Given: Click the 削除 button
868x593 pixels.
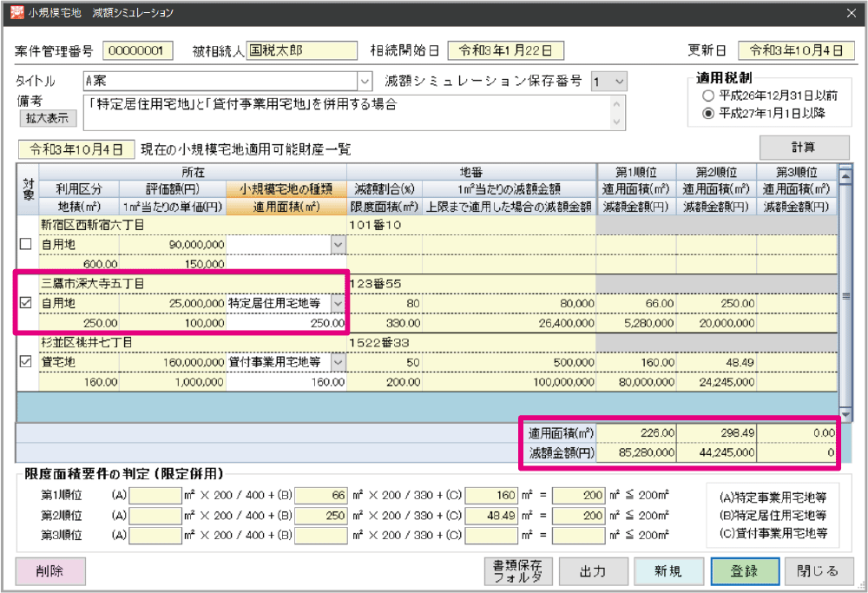Looking at the screenshot, I should click(50, 571).
